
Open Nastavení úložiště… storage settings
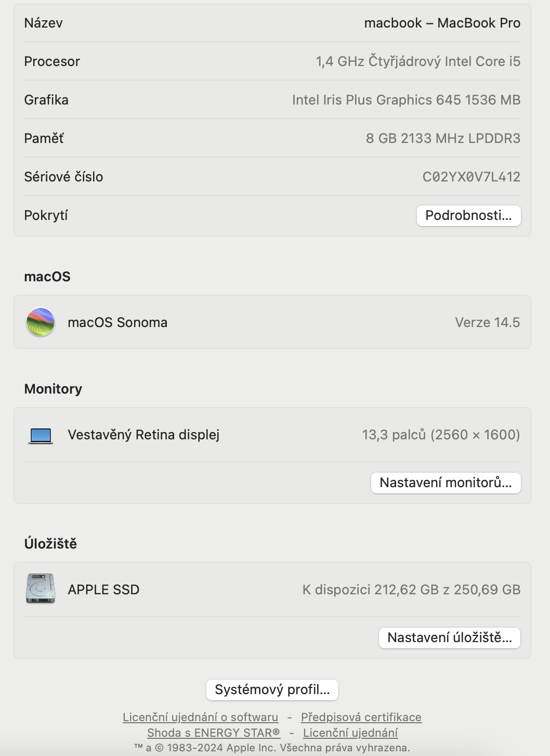tap(450, 638)
